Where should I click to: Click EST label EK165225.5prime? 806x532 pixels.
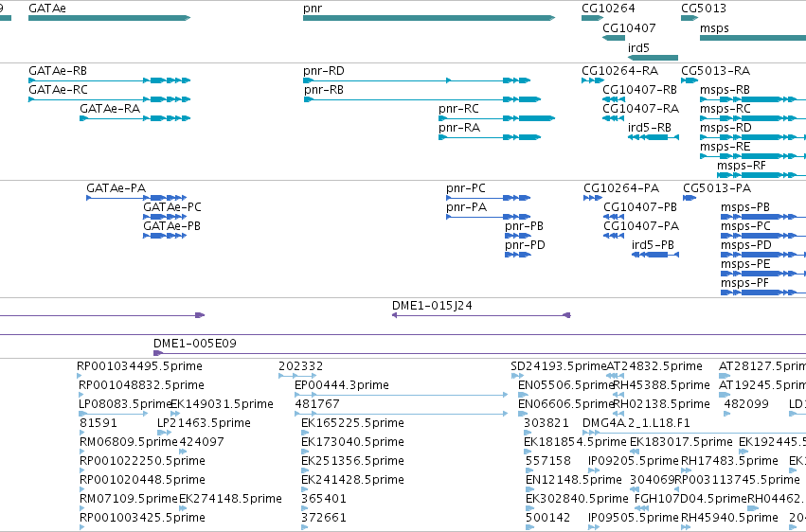coord(352,424)
